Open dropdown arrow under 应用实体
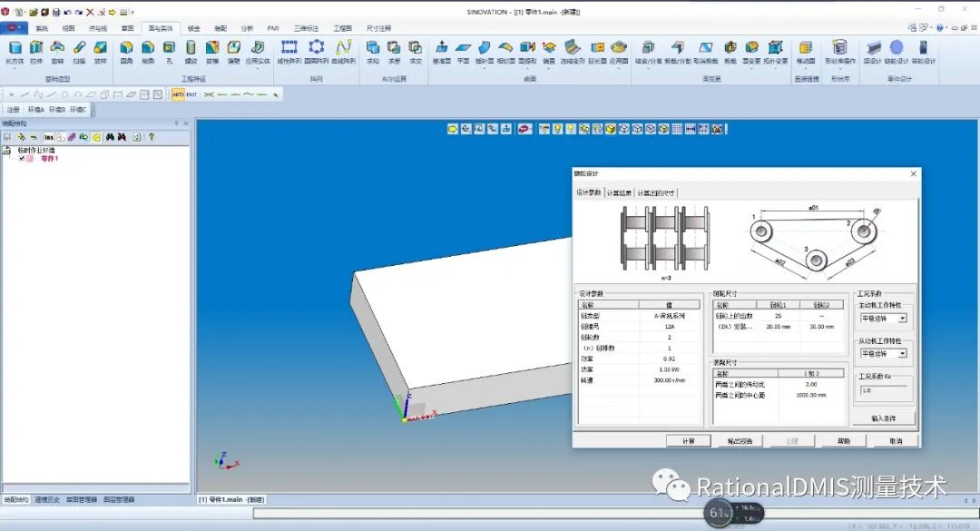Image resolution: width=980 pixels, height=531 pixels. pos(258,68)
